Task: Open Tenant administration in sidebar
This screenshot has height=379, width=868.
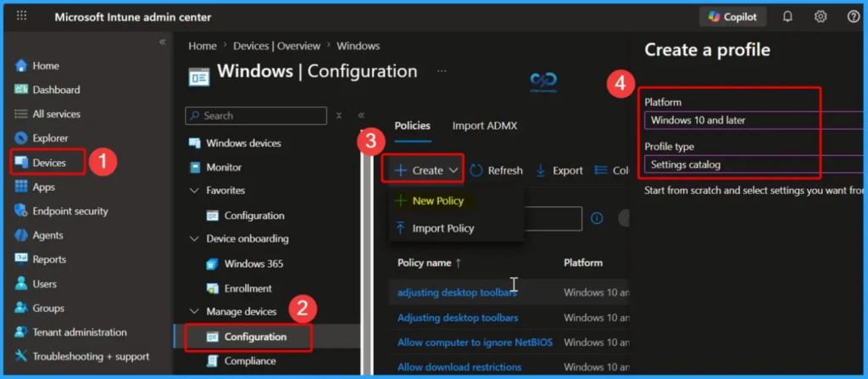Action: click(71, 332)
